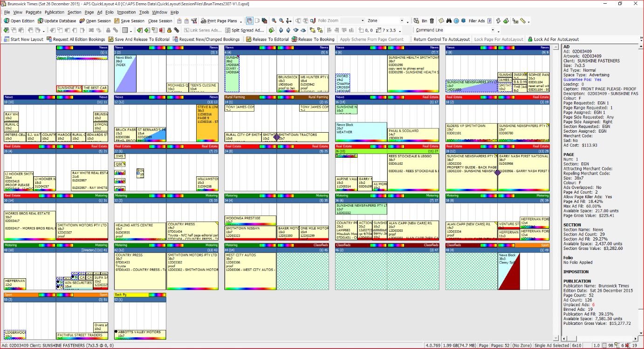Open the Paginate menu

click(33, 13)
